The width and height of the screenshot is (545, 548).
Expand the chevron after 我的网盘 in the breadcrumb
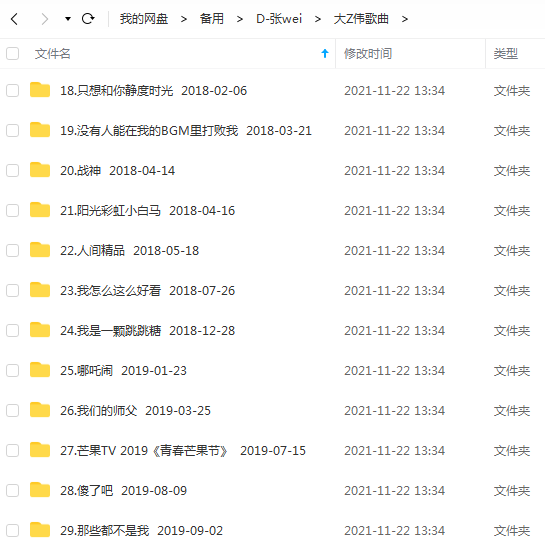[184, 19]
